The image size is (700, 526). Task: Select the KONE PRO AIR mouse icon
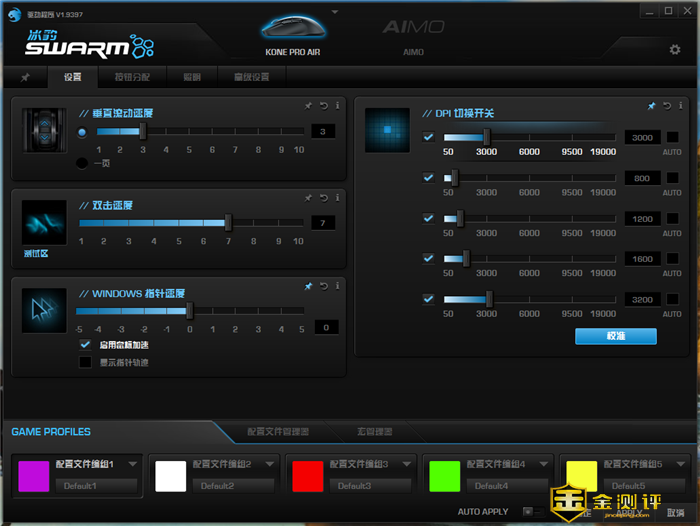(x=292, y=29)
